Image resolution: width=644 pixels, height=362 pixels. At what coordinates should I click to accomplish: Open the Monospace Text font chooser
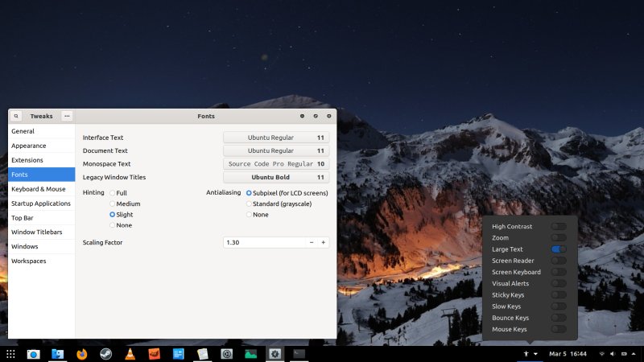point(276,163)
